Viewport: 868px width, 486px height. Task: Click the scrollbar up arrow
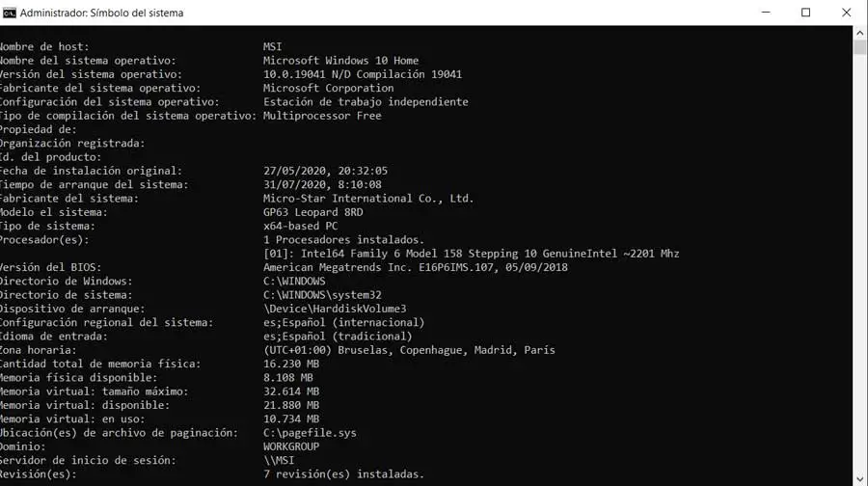coord(860,32)
